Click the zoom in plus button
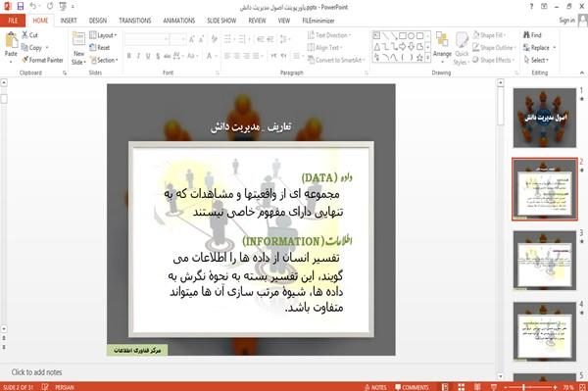The height and width of the screenshot is (391, 588). [555, 387]
